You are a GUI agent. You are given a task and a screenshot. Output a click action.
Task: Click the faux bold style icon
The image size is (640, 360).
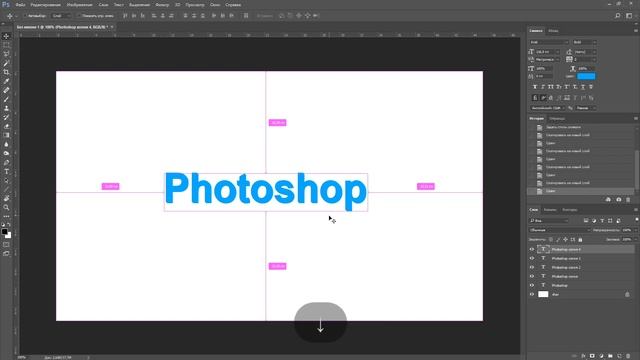point(535,87)
